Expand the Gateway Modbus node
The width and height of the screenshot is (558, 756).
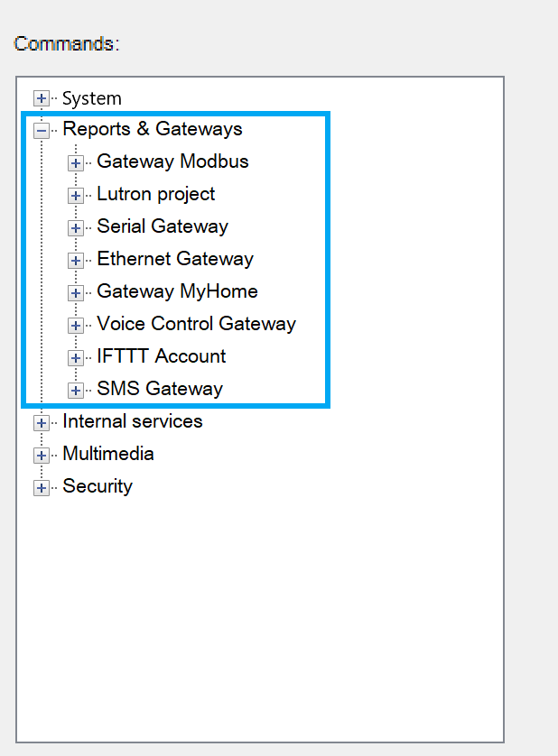(75, 163)
